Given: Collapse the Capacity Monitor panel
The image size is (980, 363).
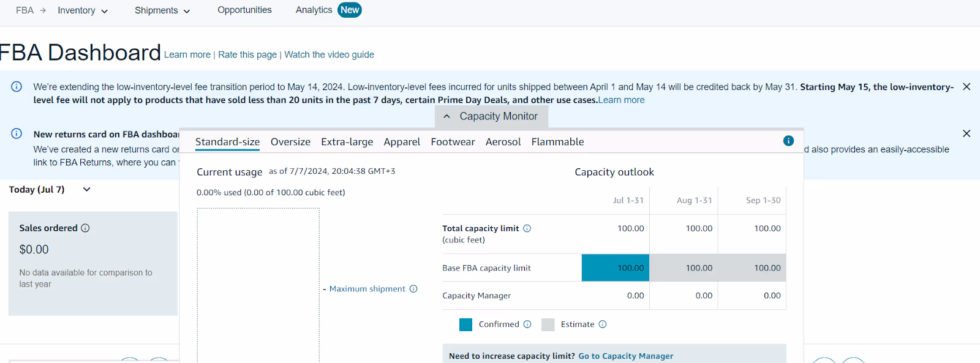Looking at the screenshot, I should (447, 116).
